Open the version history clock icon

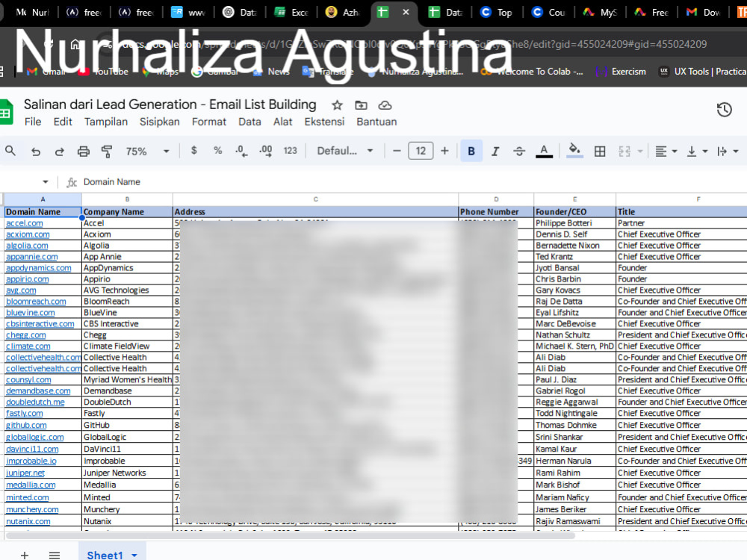point(724,110)
